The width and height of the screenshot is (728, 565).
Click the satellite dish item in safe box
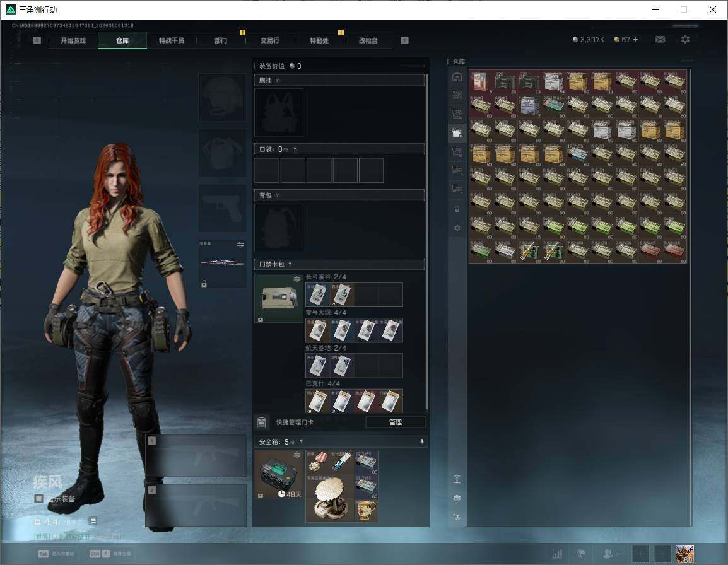[x=330, y=498]
